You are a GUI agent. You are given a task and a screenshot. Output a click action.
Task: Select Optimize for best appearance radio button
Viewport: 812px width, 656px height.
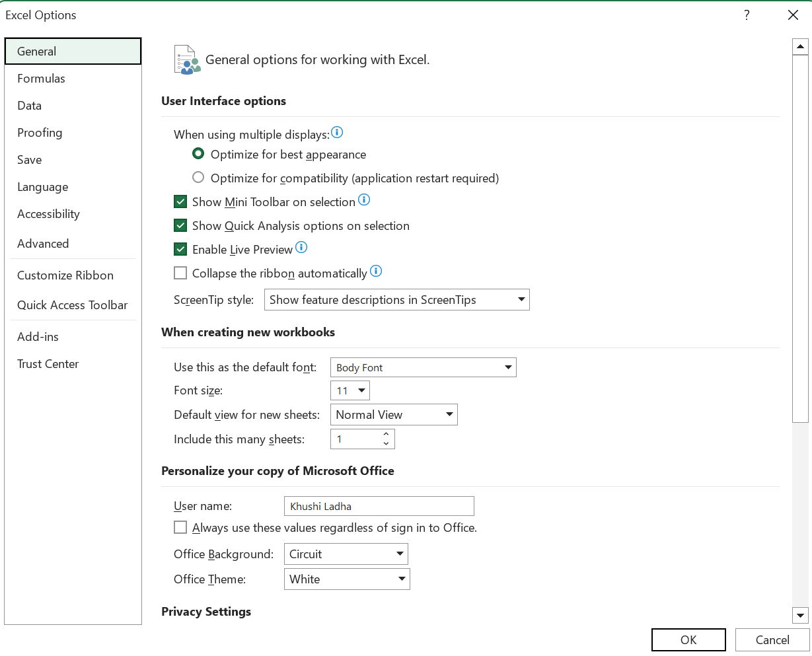point(198,154)
